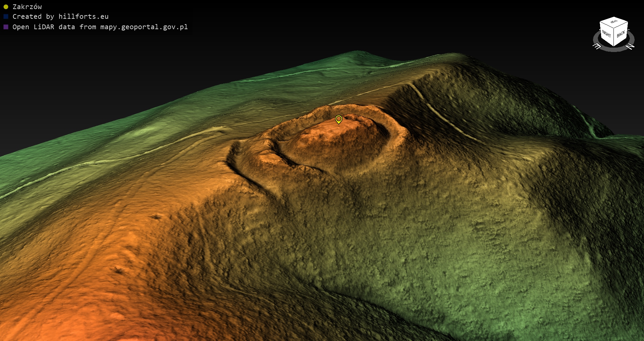644x341 pixels.
Task: Click the purple square legend marker
Action: (6, 27)
